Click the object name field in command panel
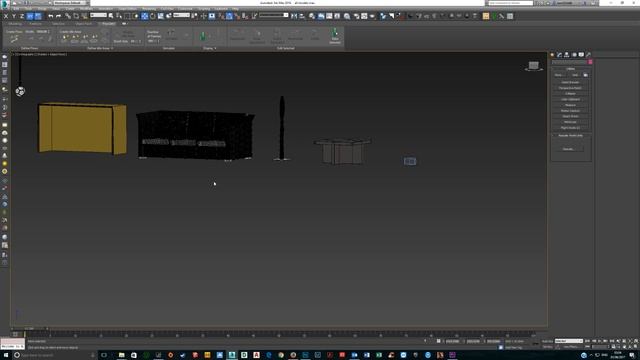The width and height of the screenshot is (640, 360). coord(569,62)
